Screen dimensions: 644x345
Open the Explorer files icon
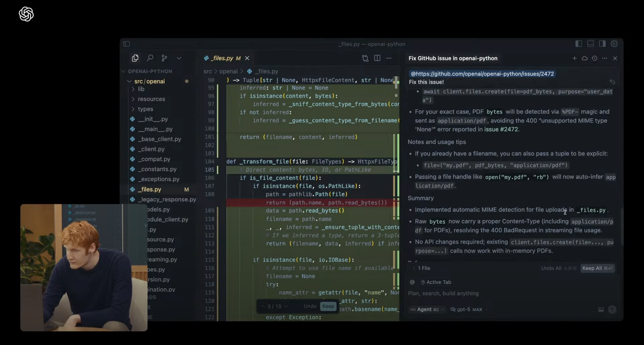135,58
